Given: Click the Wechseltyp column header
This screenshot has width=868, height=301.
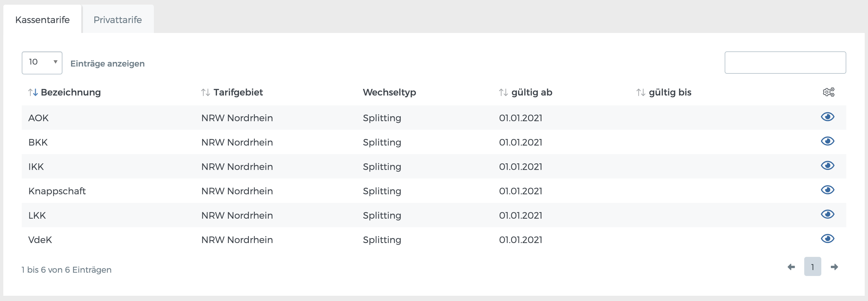Looking at the screenshot, I should click(x=390, y=92).
